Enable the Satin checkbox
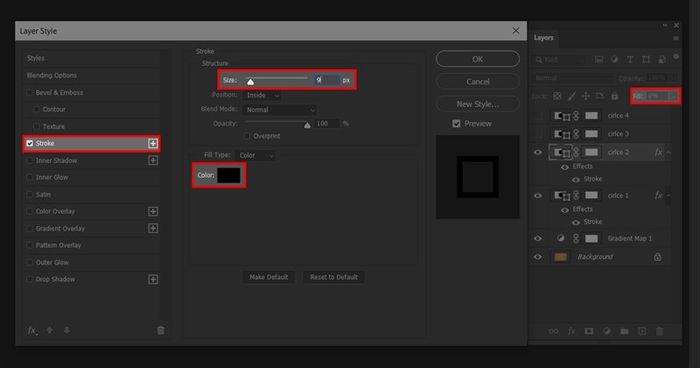Screen dimensions: 700x368 (x=30, y=194)
